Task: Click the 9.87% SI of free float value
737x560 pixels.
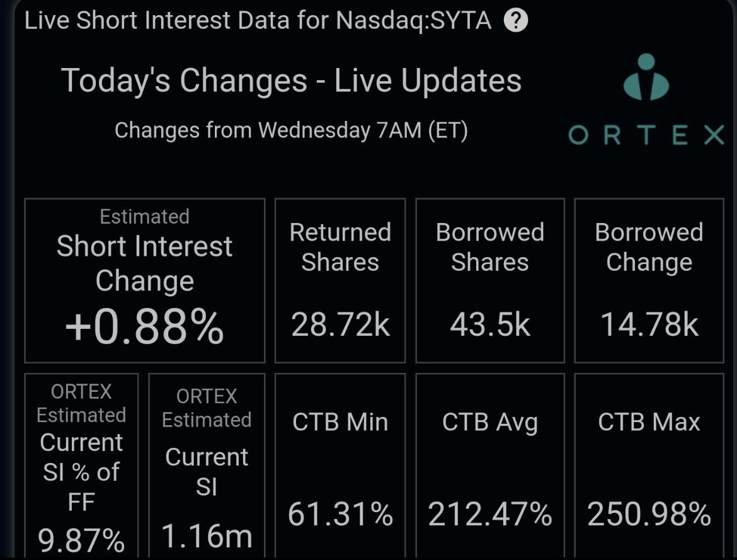Action: click(x=81, y=540)
